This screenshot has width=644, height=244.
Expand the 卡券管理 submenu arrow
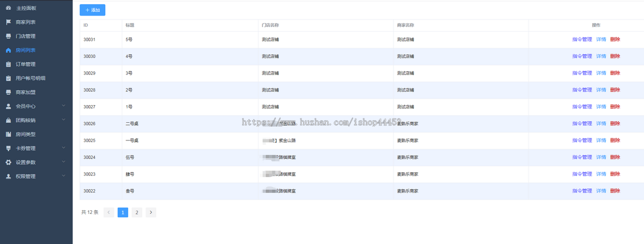click(x=64, y=147)
